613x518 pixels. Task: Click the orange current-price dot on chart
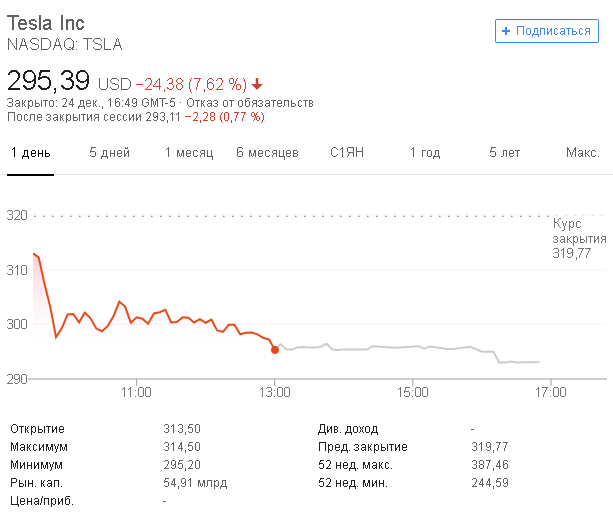(x=275, y=349)
